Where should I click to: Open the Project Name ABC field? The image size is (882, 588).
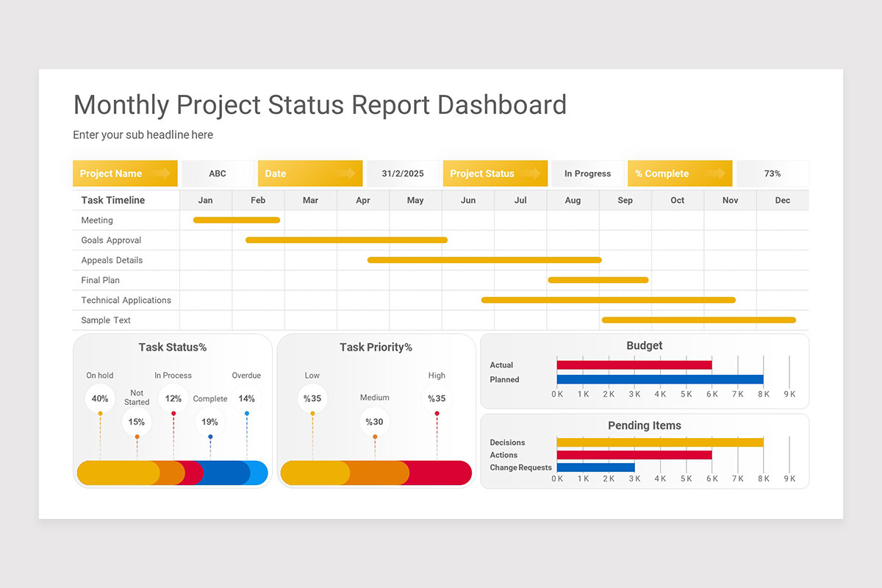pyautogui.click(x=218, y=173)
